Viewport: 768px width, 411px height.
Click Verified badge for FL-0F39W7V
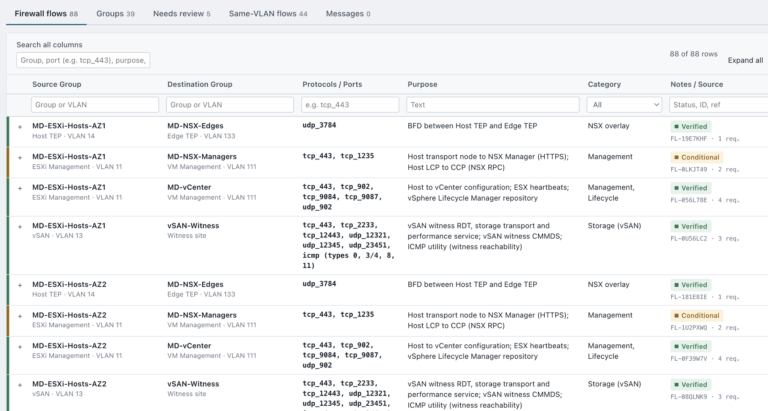point(691,346)
